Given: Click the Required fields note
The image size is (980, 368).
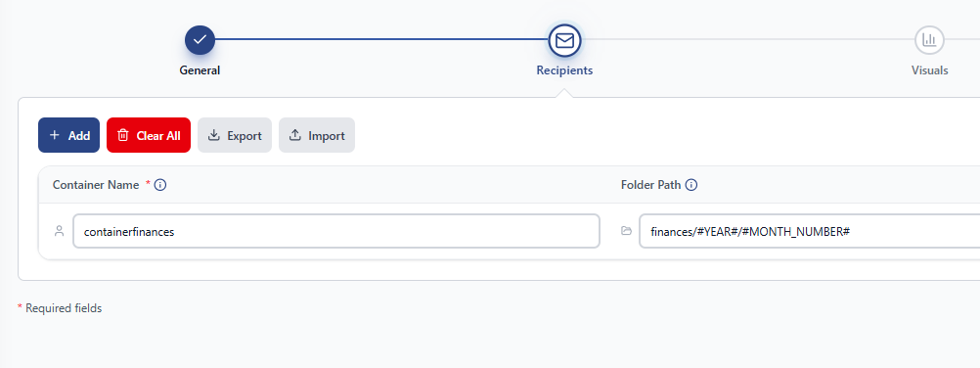Looking at the screenshot, I should click(60, 308).
